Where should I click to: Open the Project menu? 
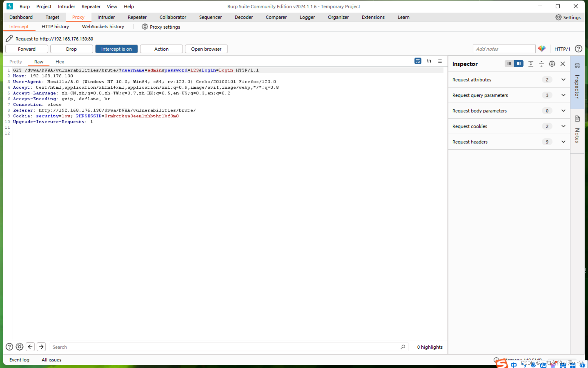pos(44,6)
